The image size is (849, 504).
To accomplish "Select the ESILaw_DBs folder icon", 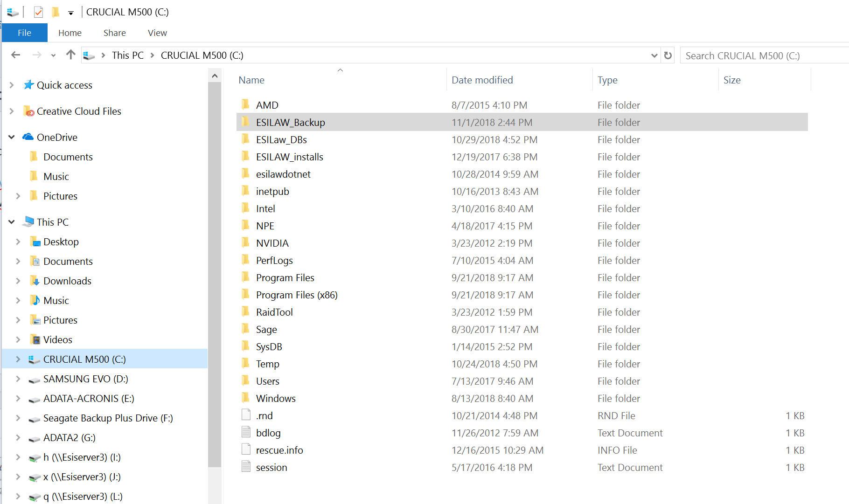I will pos(246,139).
